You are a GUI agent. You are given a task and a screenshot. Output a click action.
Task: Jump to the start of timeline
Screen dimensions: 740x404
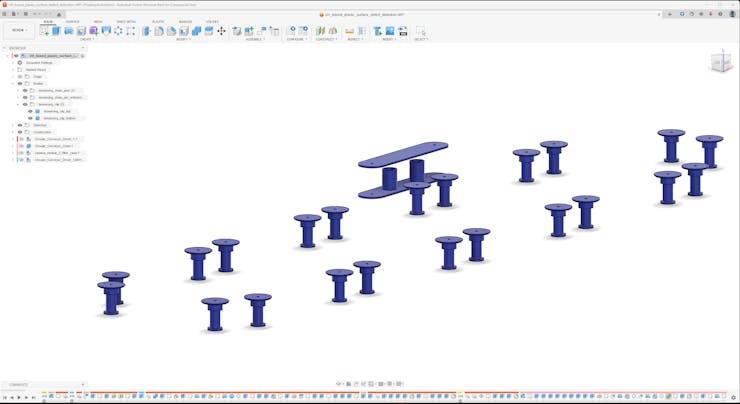click(x=5, y=397)
